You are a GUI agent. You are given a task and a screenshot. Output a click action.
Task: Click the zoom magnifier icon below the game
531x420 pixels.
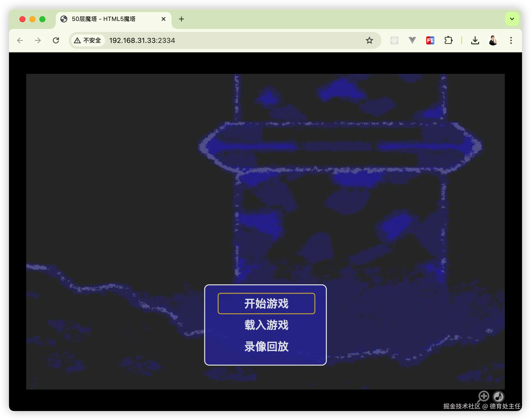[483, 396]
